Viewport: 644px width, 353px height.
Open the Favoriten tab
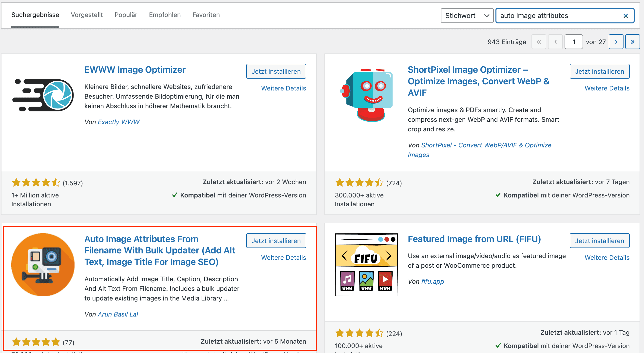tap(206, 15)
